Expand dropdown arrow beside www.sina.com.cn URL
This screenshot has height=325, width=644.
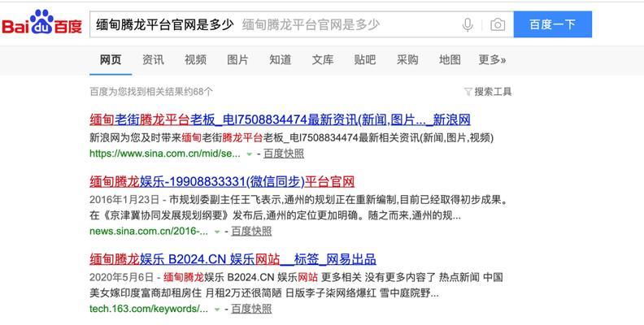249,154
